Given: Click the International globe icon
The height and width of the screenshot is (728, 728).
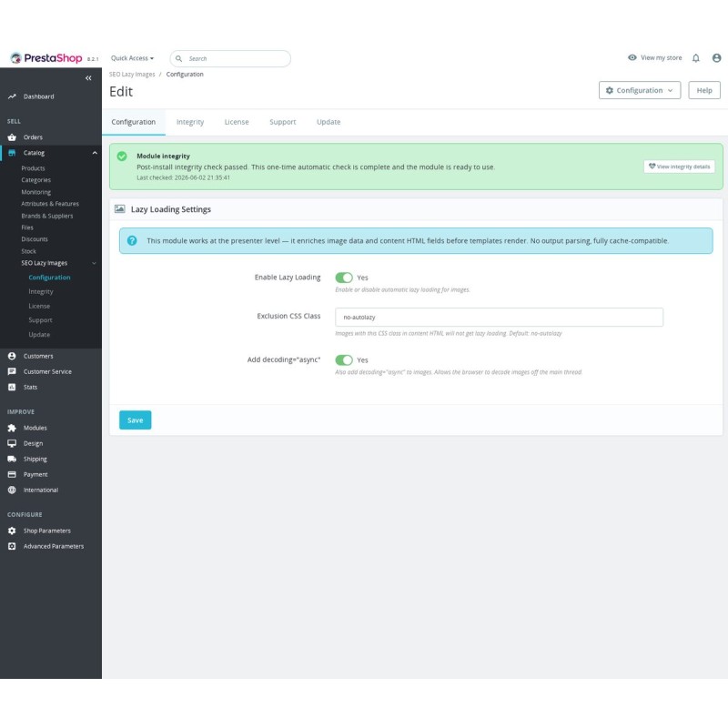Looking at the screenshot, I should pyautogui.click(x=12, y=490).
